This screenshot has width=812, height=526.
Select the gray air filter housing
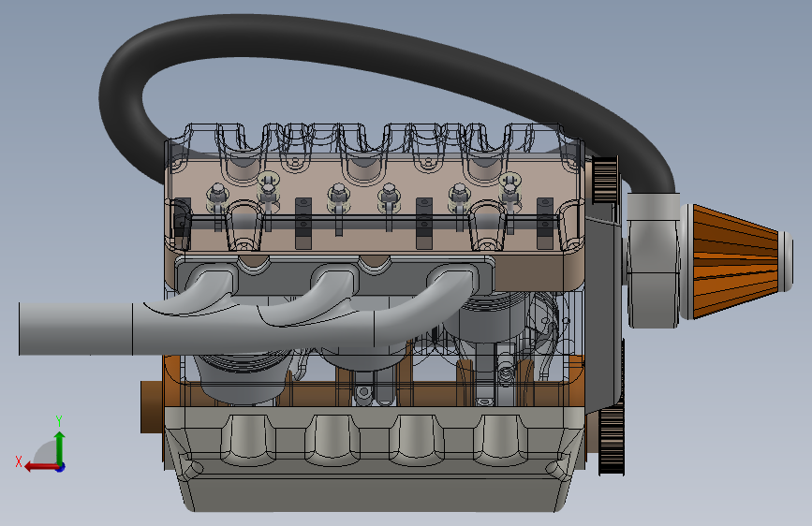click(653, 260)
